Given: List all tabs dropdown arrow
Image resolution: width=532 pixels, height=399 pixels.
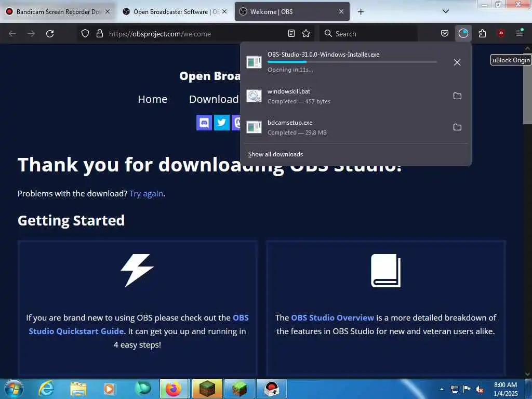Looking at the screenshot, I should (445, 11).
